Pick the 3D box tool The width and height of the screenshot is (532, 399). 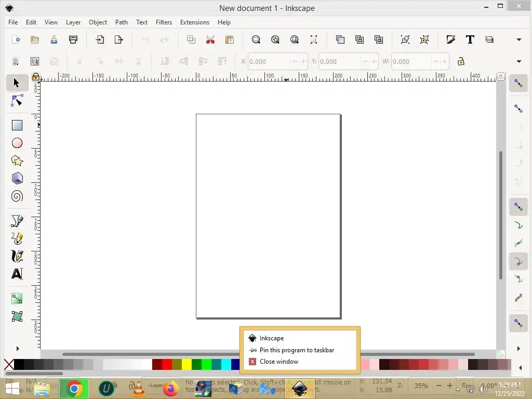click(x=17, y=179)
